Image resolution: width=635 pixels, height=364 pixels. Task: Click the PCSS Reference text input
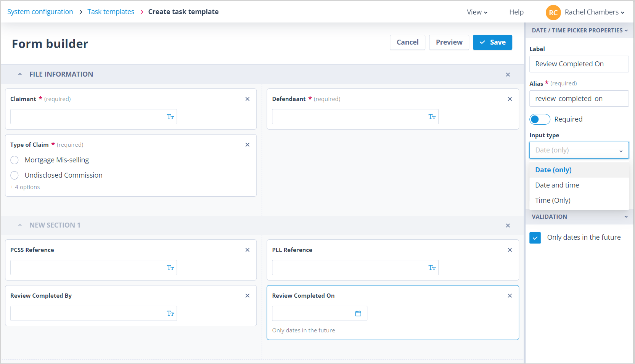[x=93, y=268]
